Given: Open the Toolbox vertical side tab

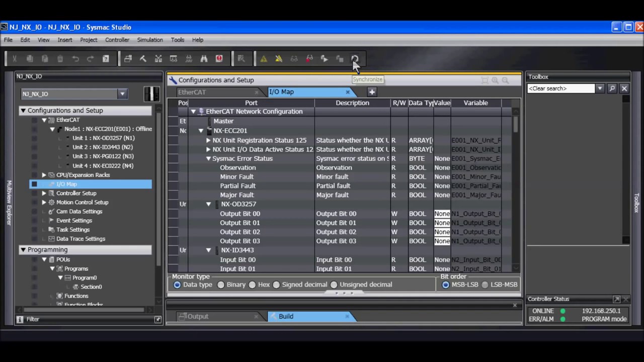Looking at the screenshot, I should click(636, 202).
